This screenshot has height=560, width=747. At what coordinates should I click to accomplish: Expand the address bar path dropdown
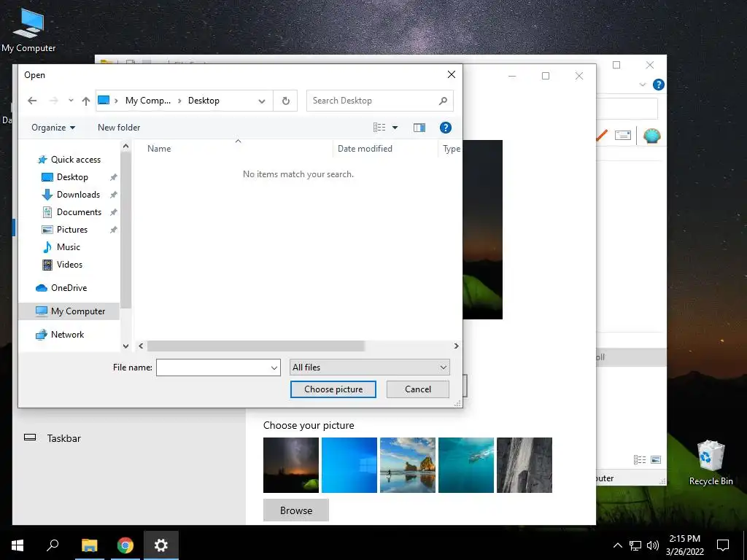262,101
